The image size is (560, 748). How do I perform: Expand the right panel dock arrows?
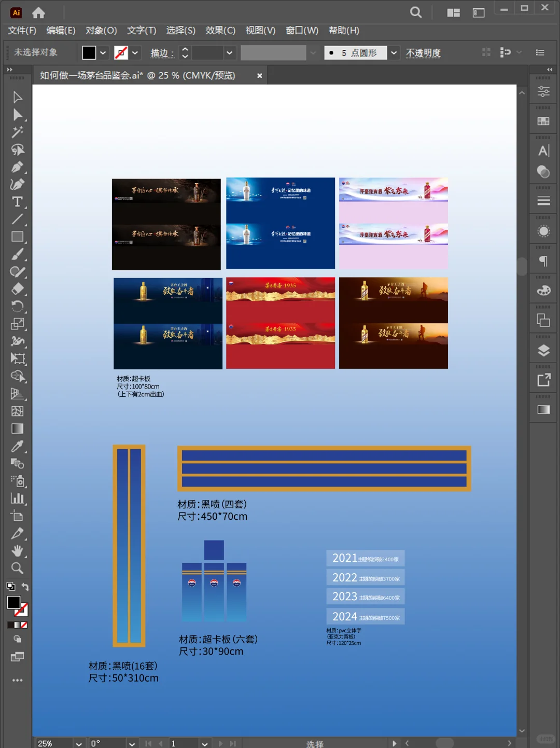[x=550, y=70]
